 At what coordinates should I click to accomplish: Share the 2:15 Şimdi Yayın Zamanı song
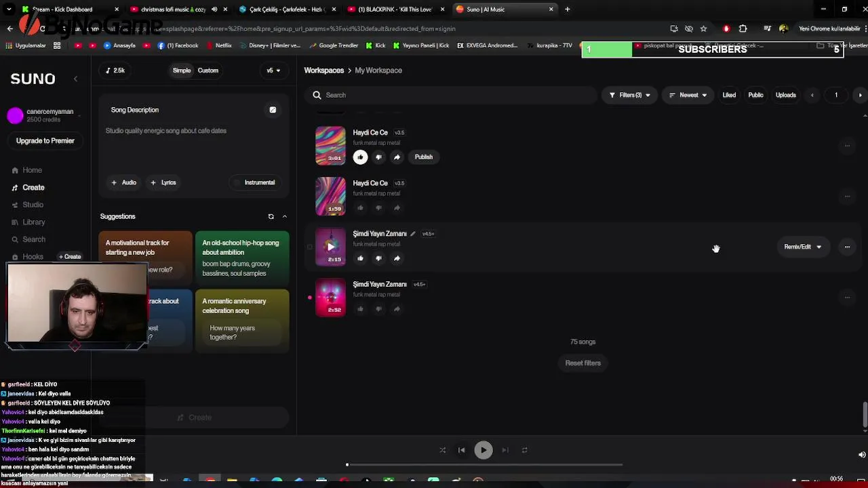[x=397, y=258]
